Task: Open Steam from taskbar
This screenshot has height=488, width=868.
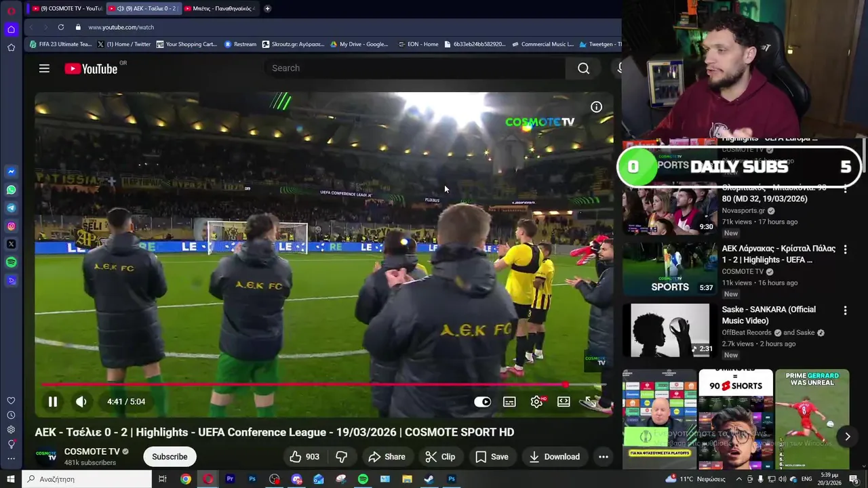Action: click(x=429, y=479)
